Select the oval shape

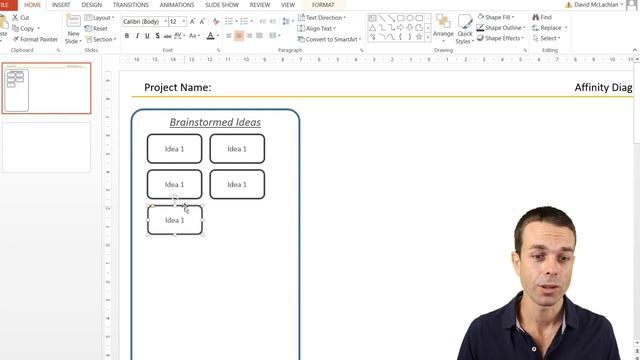410,18
